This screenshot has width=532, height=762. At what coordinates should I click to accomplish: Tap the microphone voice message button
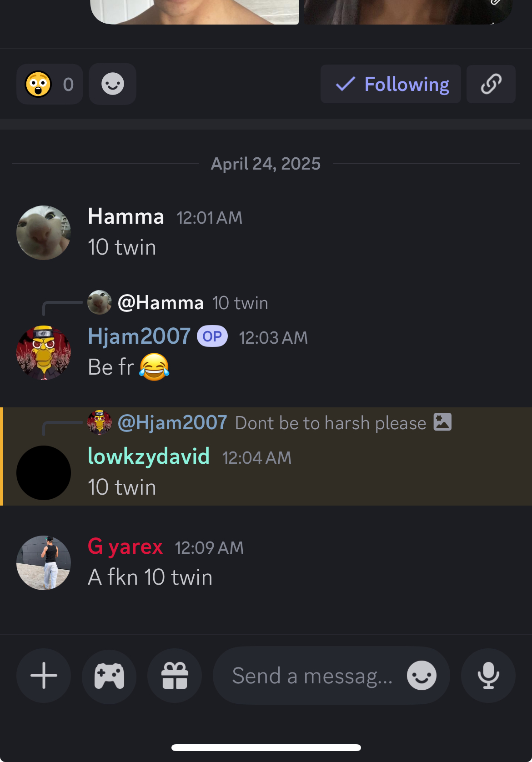[488, 676]
